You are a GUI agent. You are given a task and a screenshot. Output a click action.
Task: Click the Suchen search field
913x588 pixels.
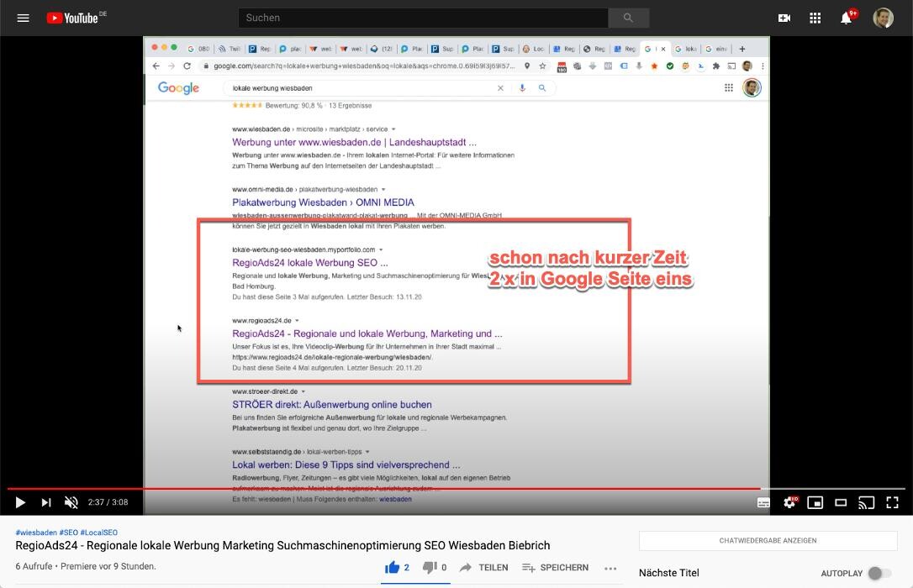click(x=420, y=17)
